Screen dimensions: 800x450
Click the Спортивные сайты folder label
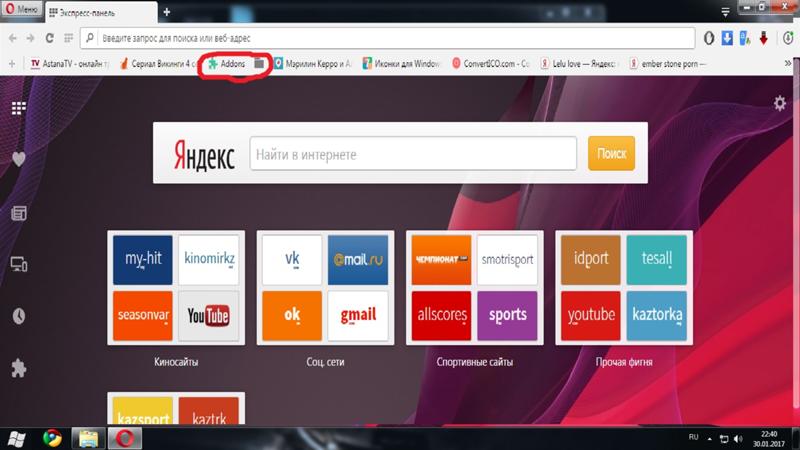pyautogui.click(x=474, y=362)
